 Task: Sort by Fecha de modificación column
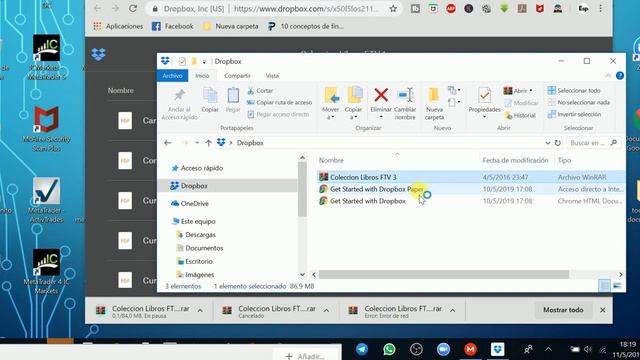(517, 160)
